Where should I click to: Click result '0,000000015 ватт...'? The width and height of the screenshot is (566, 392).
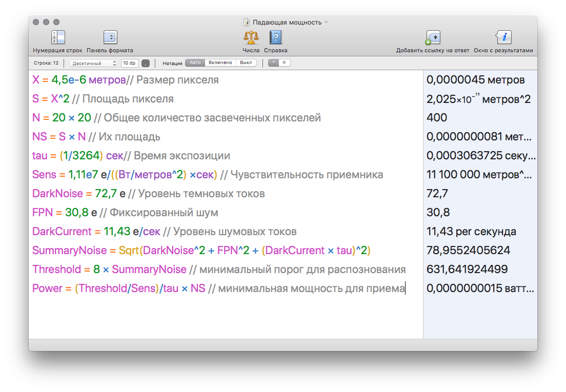tap(480, 288)
